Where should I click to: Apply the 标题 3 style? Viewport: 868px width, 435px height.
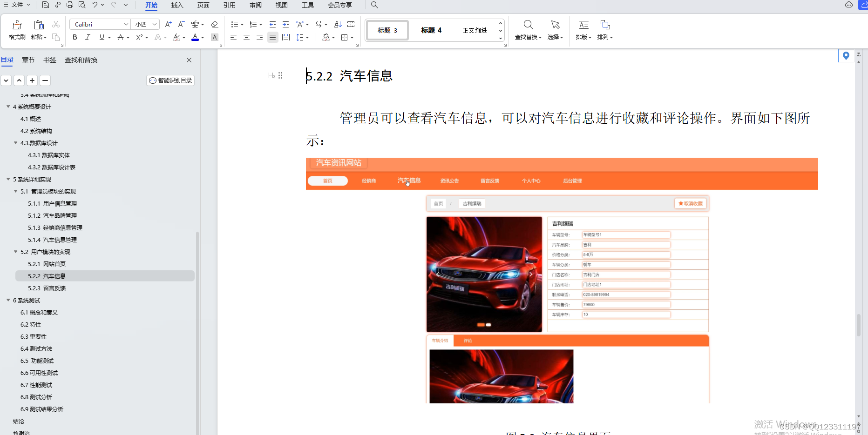387,30
